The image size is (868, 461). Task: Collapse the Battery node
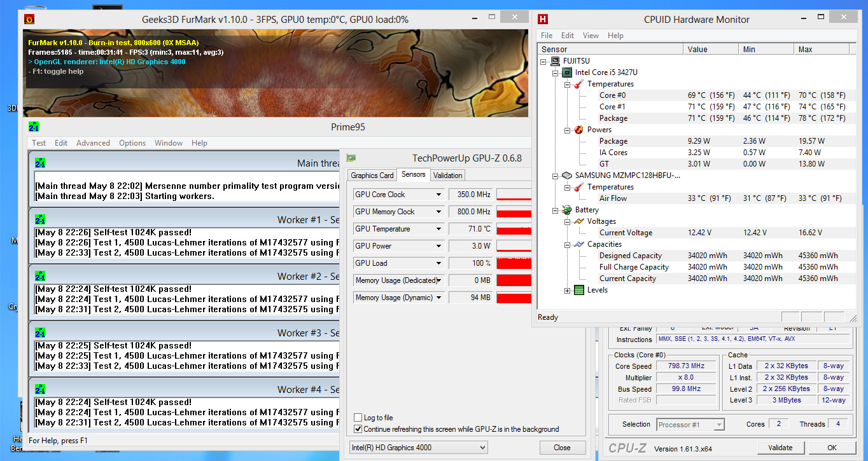point(556,210)
